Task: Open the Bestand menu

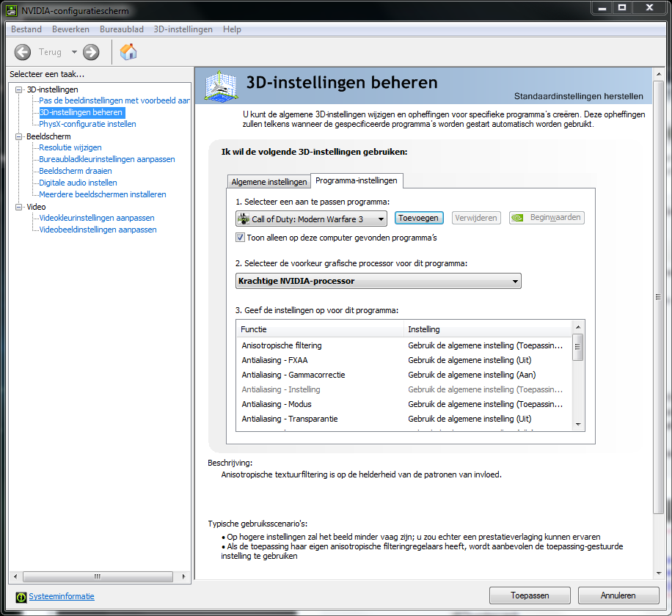Action: point(26,29)
